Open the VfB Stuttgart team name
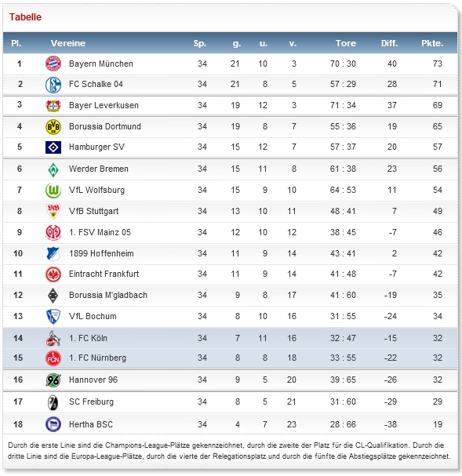The image size is (462, 476). pyautogui.click(x=93, y=211)
